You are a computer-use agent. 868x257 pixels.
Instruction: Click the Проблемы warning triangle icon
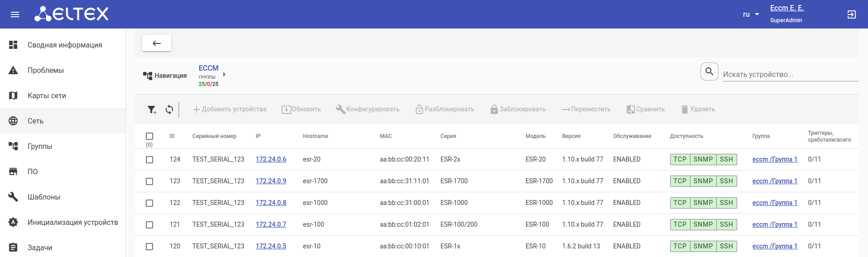pyautogui.click(x=13, y=70)
